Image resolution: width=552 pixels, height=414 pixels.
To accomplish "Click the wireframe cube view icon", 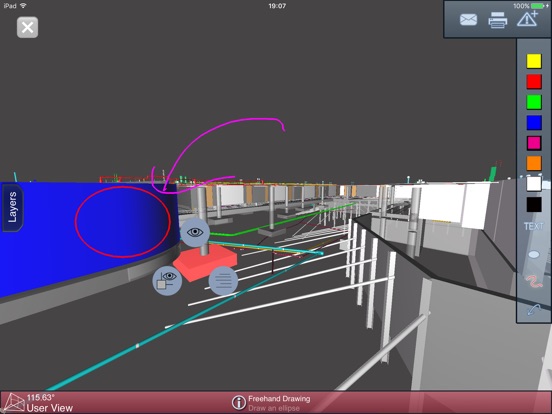I will [x=14, y=403].
